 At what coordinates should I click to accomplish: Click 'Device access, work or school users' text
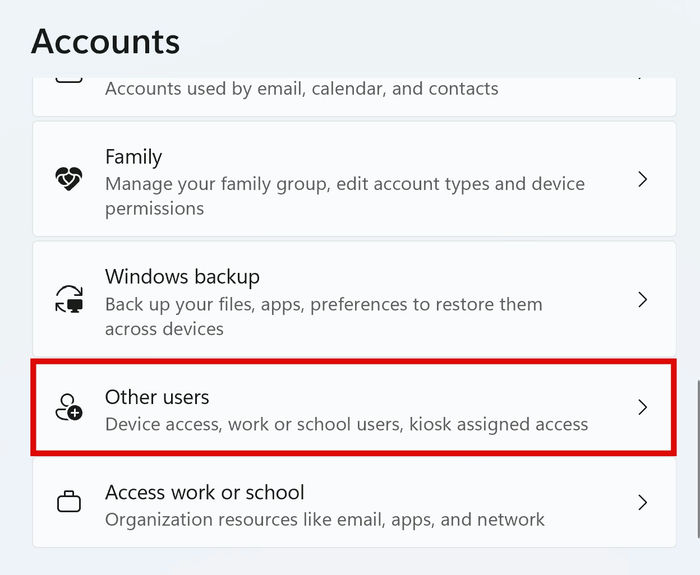[x=346, y=424]
